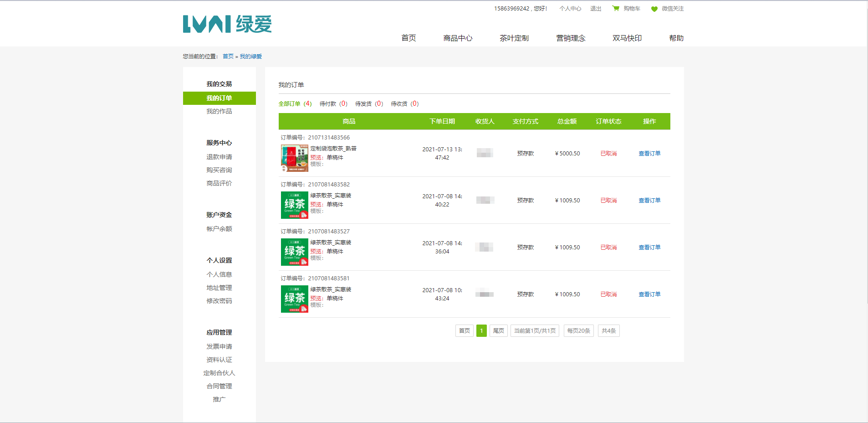Switch to the 待发货 orders tab
The width and height of the screenshot is (868, 423).
click(x=368, y=104)
